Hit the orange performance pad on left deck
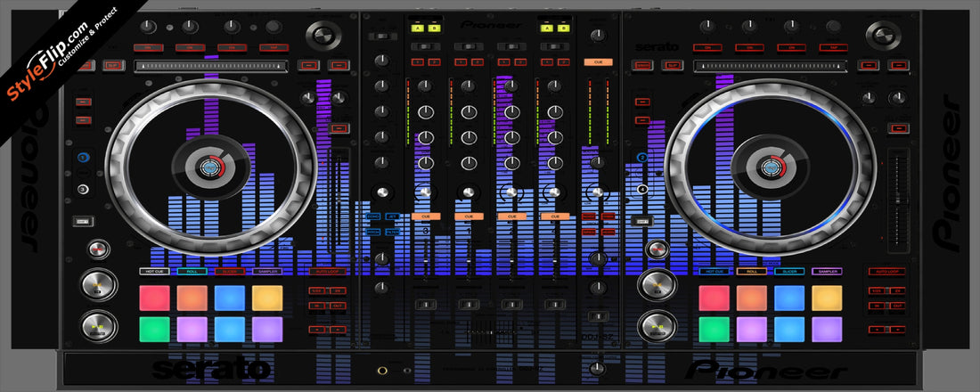This screenshot has height=392, width=980. 192,298
